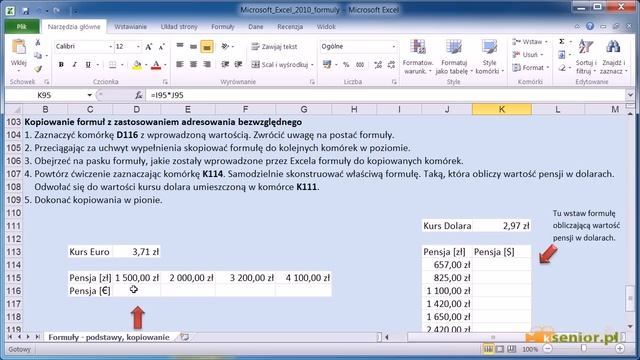Click the Paste (Wklej) clipboard icon

19,47
